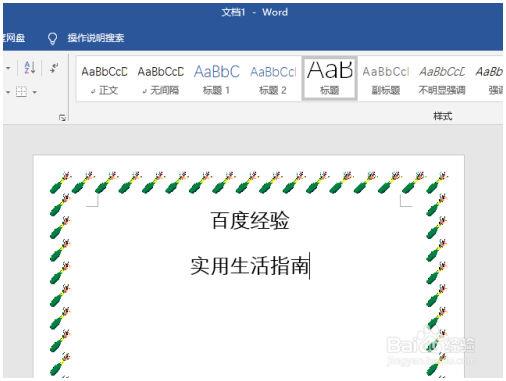Apply the 正文 style
This screenshot has height=381, width=506.
pos(104,80)
